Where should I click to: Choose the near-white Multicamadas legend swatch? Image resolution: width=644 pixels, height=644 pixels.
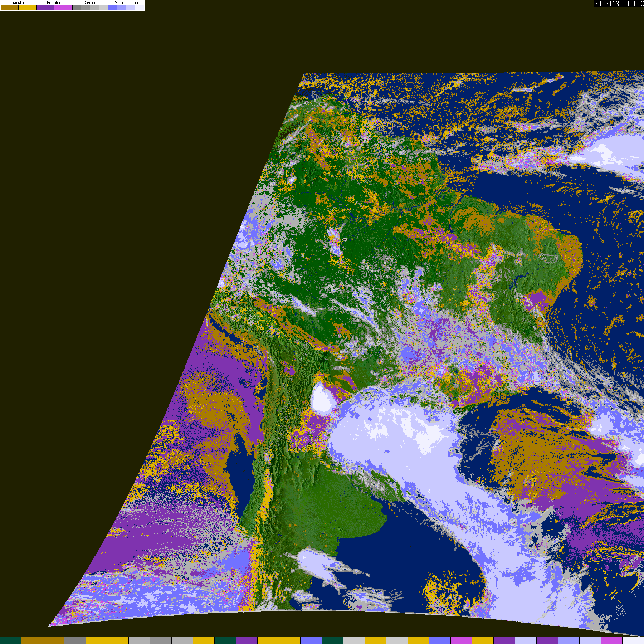click(x=139, y=7)
